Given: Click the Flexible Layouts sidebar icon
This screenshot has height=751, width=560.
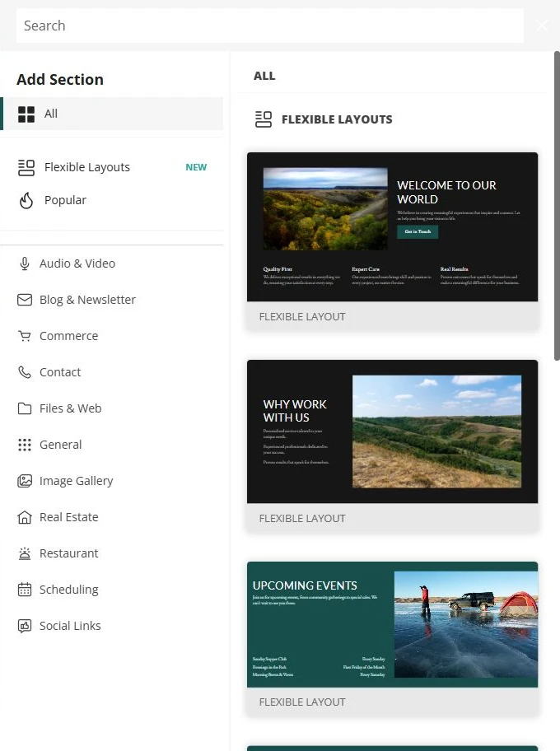Looking at the screenshot, I should coord(26,168).
